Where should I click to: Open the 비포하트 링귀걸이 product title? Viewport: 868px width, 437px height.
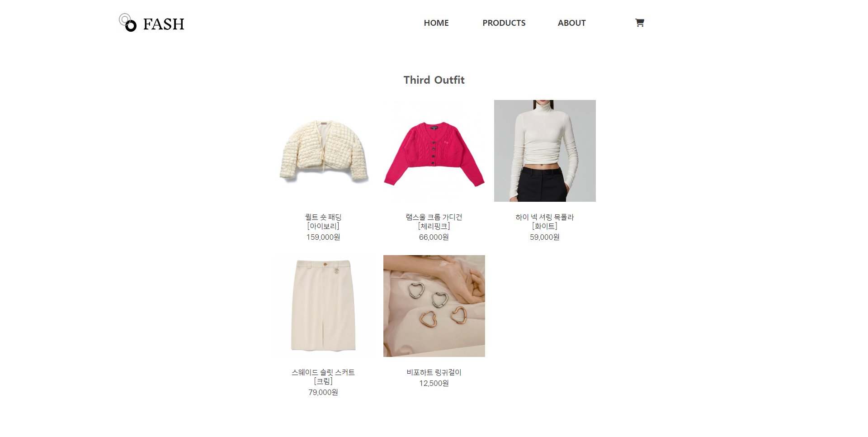click(x=434, y=372)
